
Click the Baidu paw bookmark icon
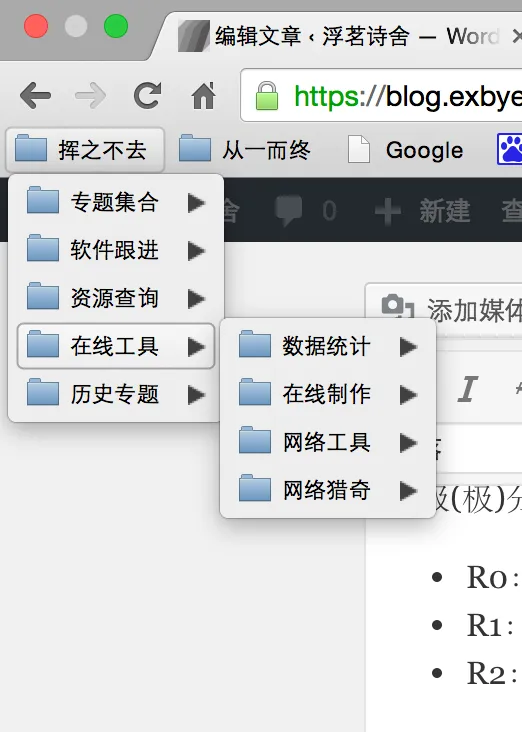tap(510, 150)
